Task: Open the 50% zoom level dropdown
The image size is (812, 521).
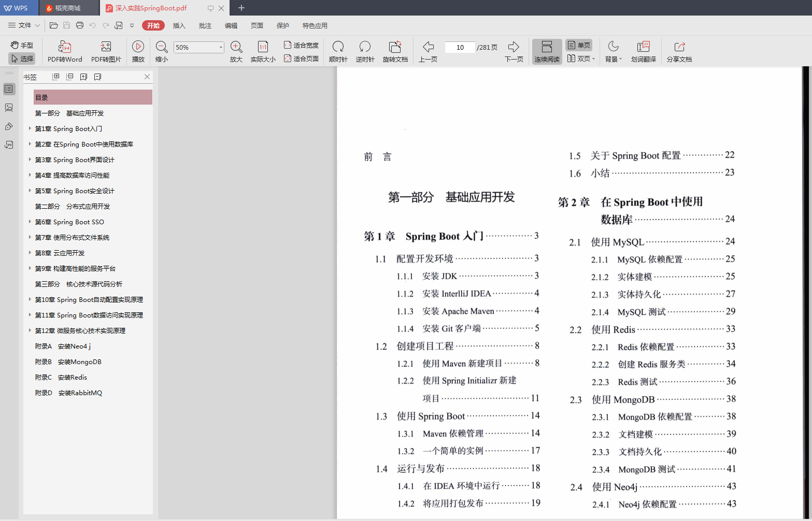Action: (221, 47)
